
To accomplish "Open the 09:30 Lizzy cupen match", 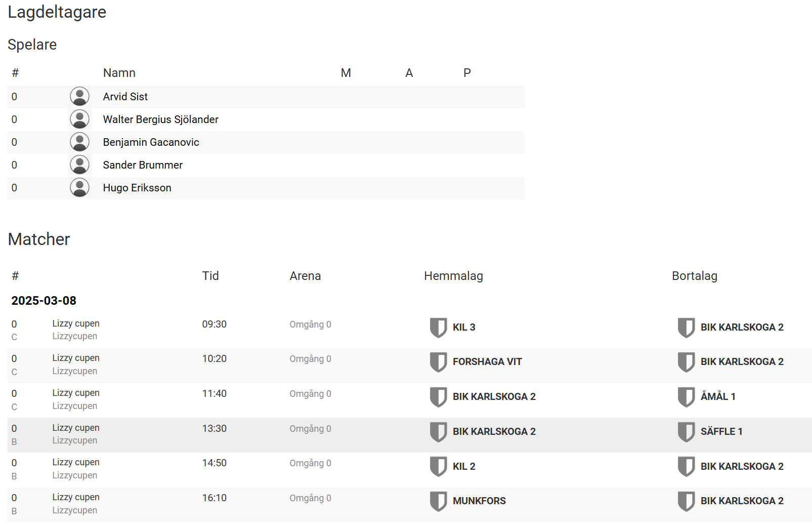I will point(76,323).
